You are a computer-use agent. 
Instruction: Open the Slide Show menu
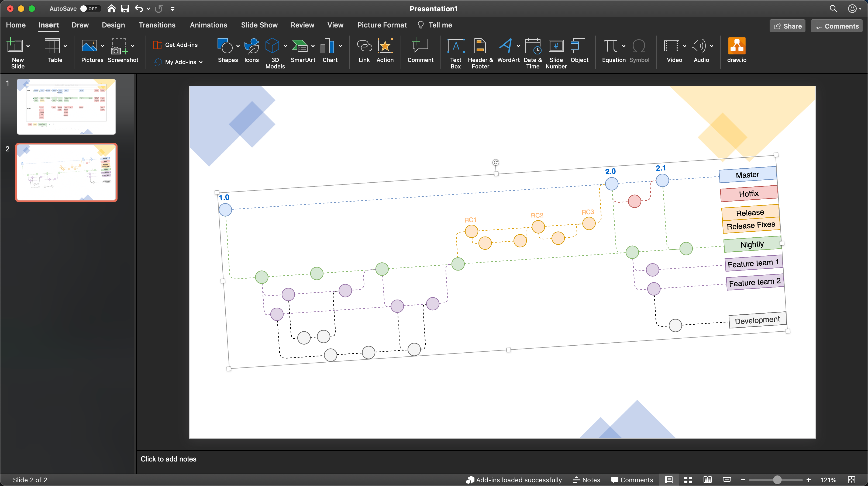[x=259, y=25]
